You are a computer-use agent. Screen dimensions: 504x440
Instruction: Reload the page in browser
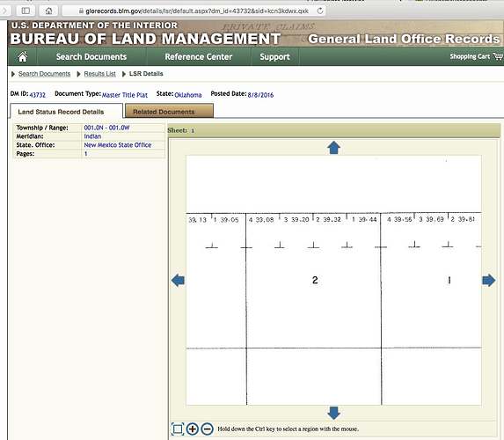tap(320, 11)
